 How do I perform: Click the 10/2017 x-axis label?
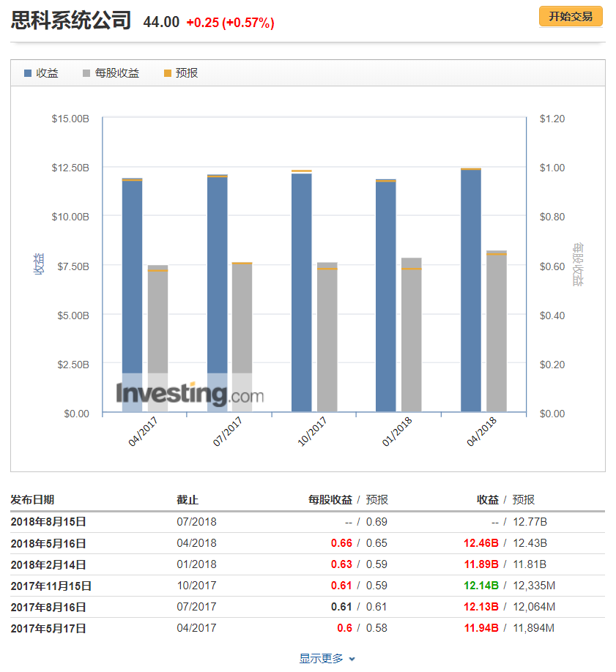[312, 431]
